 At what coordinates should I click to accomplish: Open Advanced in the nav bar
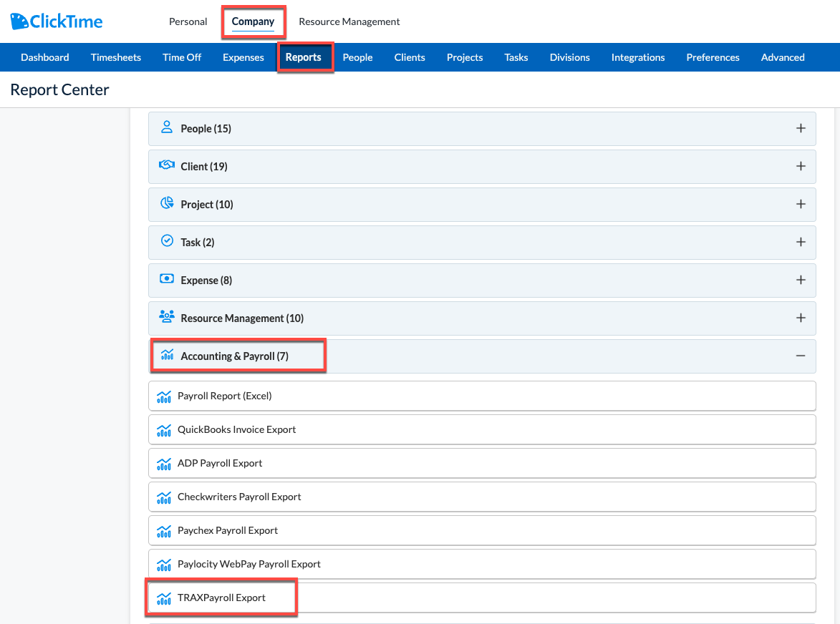pos(783,57)
